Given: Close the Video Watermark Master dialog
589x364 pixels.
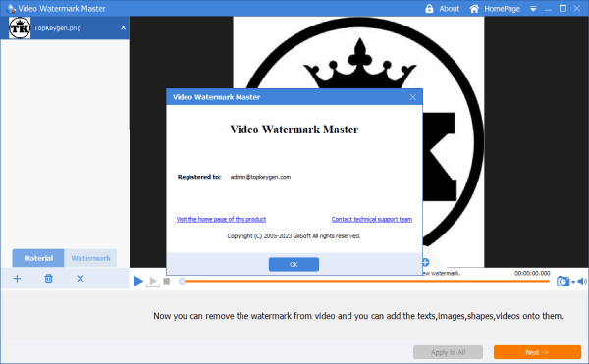Looking at the screenshot, I should (x=413, y=97).
